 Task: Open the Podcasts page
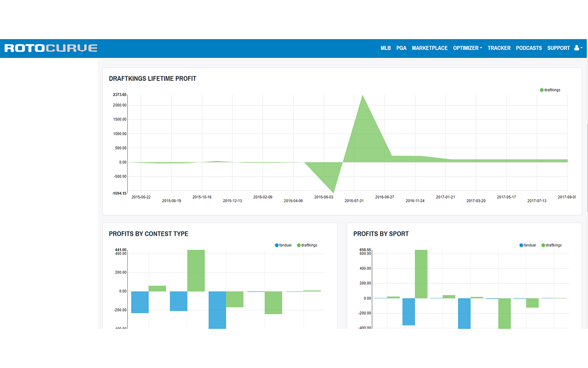[x=529, y=48]
